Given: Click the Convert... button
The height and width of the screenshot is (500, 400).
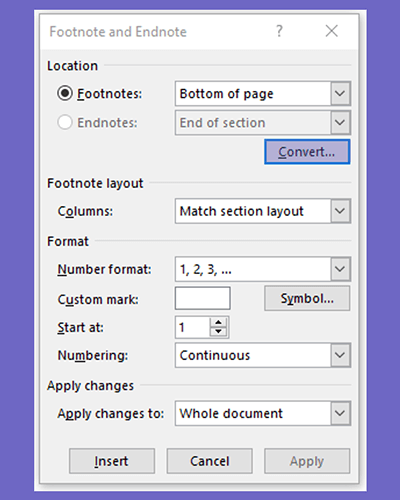Looking at the screenshot, I should pyautogui.click(x=307, y=152).
